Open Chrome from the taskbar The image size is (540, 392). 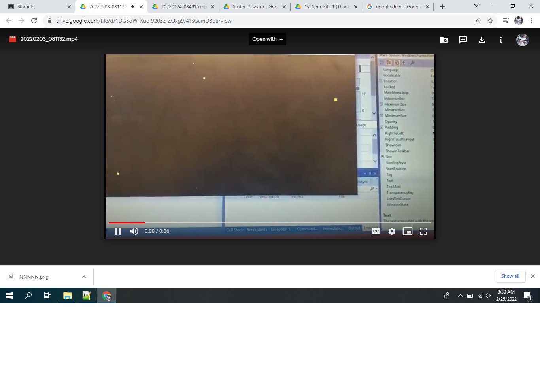(106, 296)
